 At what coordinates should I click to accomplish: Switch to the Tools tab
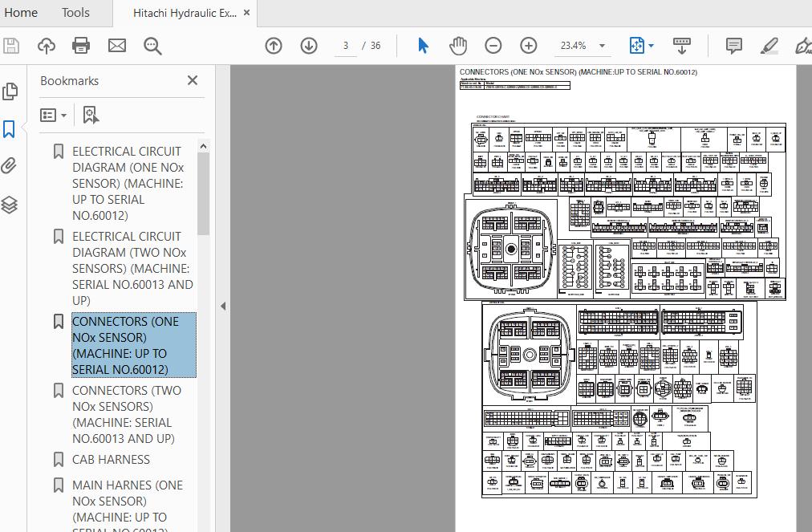(x=75, y=13)
